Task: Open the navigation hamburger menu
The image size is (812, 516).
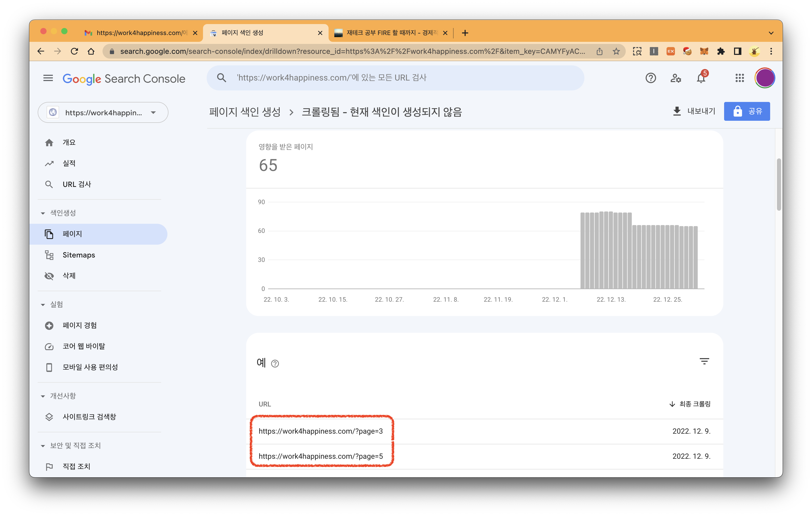Action: (48, 78)
